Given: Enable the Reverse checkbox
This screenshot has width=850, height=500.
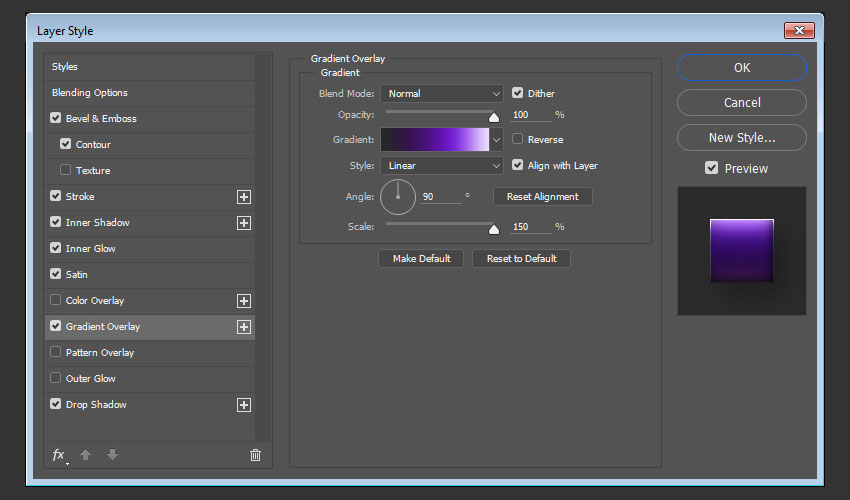Looking at the screenshot, I should (518, 140).
